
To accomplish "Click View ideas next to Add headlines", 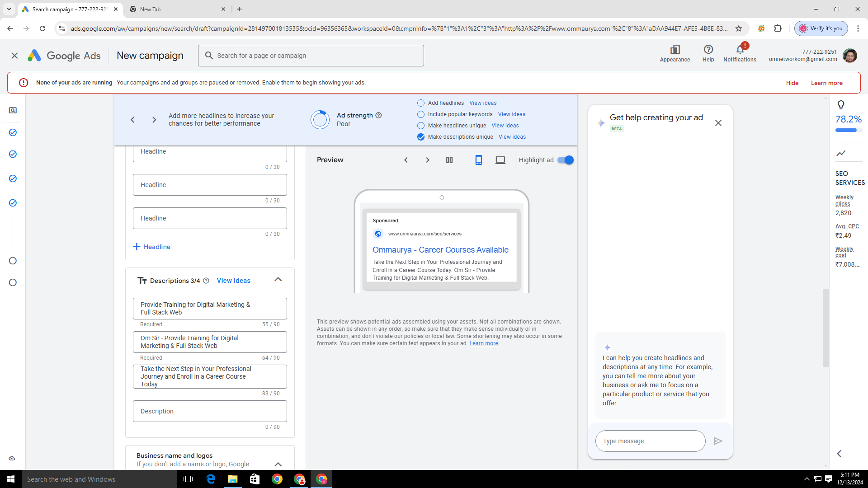I will 483,103.
